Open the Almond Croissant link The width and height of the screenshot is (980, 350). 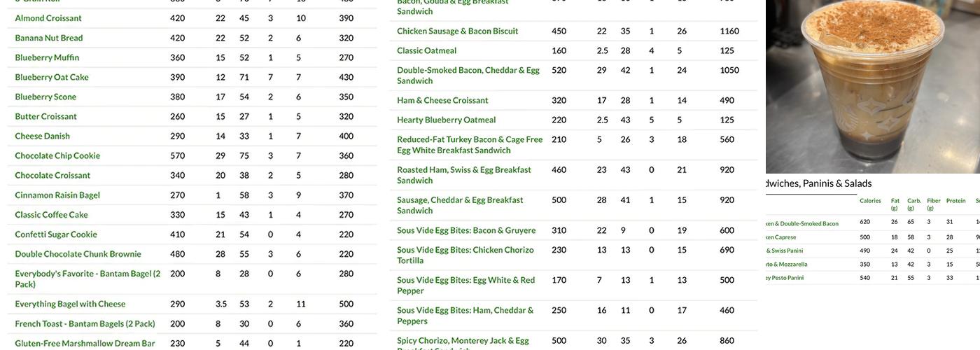pyautogui.click(x=48, y=18)
